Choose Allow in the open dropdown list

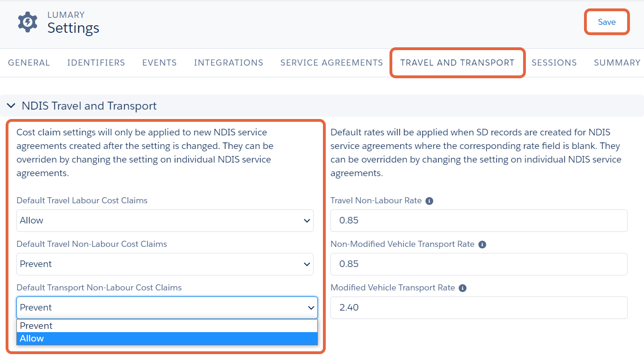tap(167, 339)
